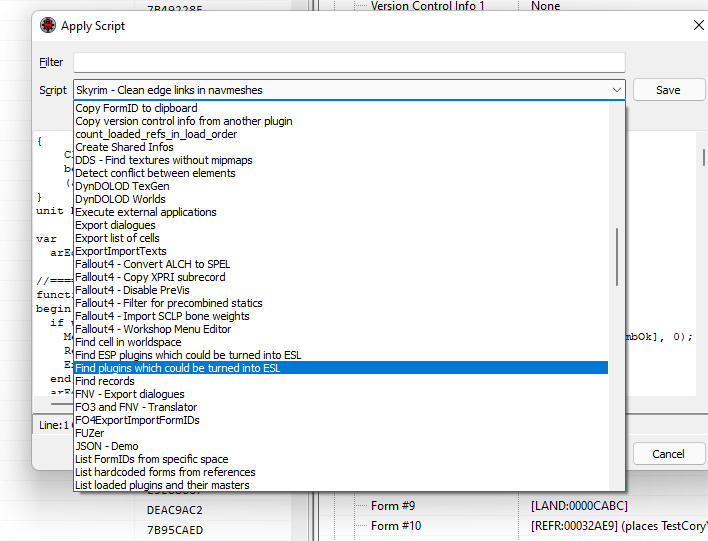Open the Script combo box dropdown arrow

click(x=616, y=90)
